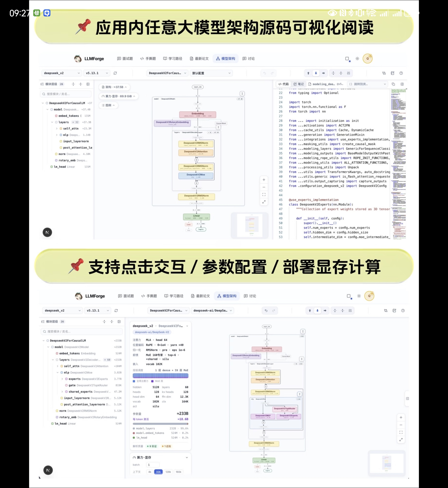Tap the blue notification icon in phone status bar
The image size is (448, 488).
point(47,13)
